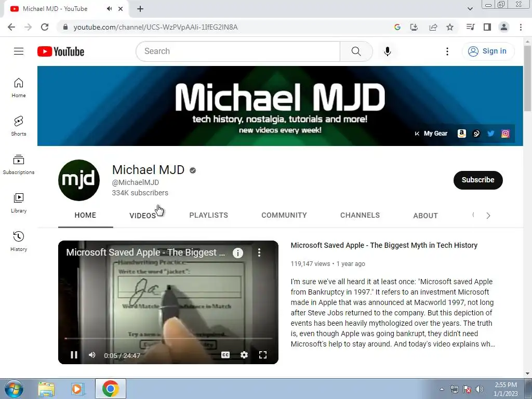Open Library in sidebar
Image resolution: width=532 pixels, height=399 pixels.
19,203
